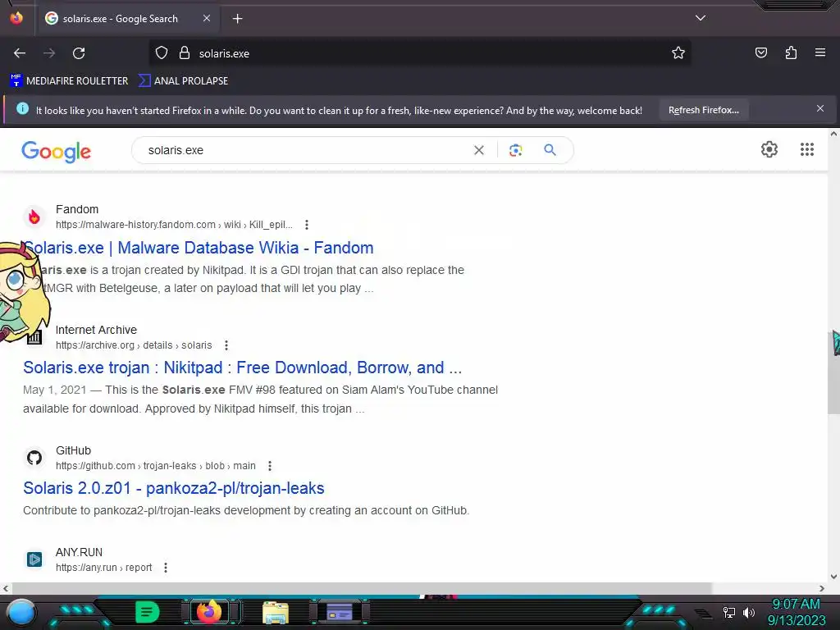Click the Google logo

[x=57, y=152]
